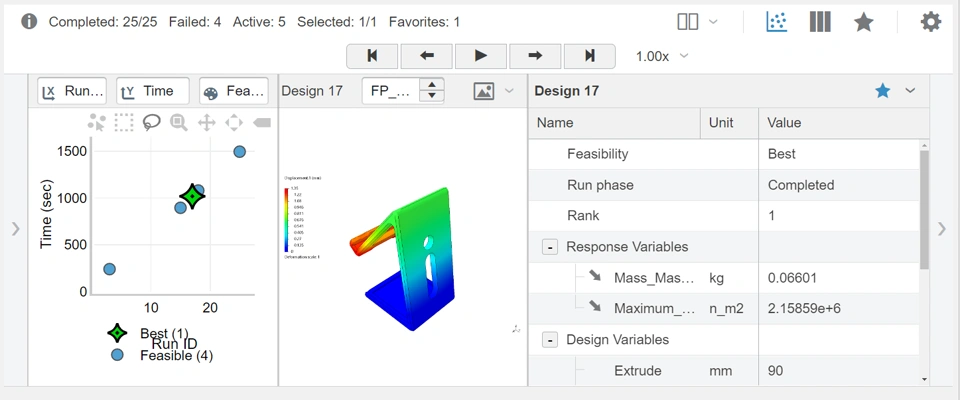The width and height of the screenshot is (960, 400).
Task: Click the info icon beside Completed status
Action: [29, 21]
